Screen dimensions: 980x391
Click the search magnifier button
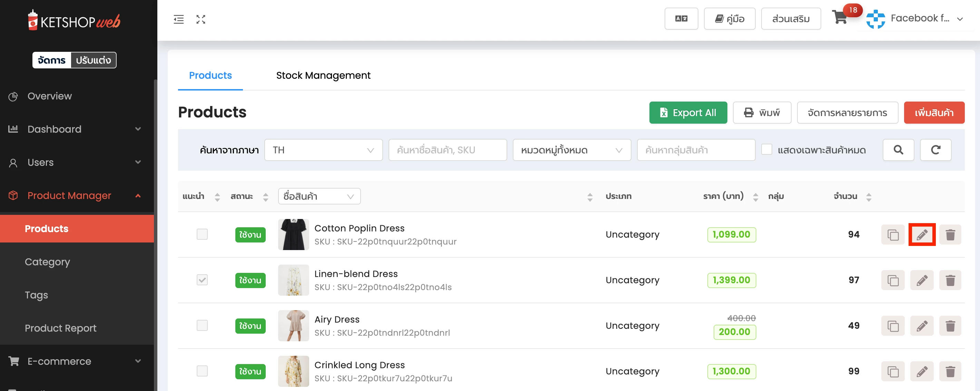click(898, 150)
